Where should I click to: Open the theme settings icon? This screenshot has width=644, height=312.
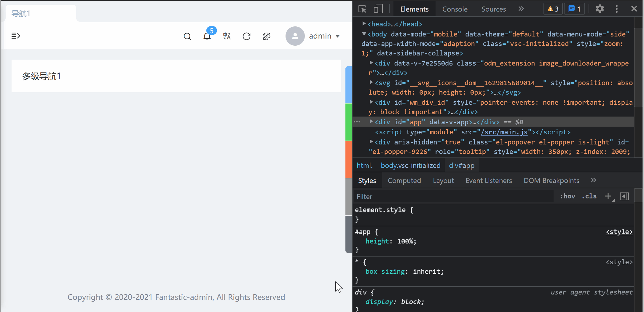coord(267,36)
